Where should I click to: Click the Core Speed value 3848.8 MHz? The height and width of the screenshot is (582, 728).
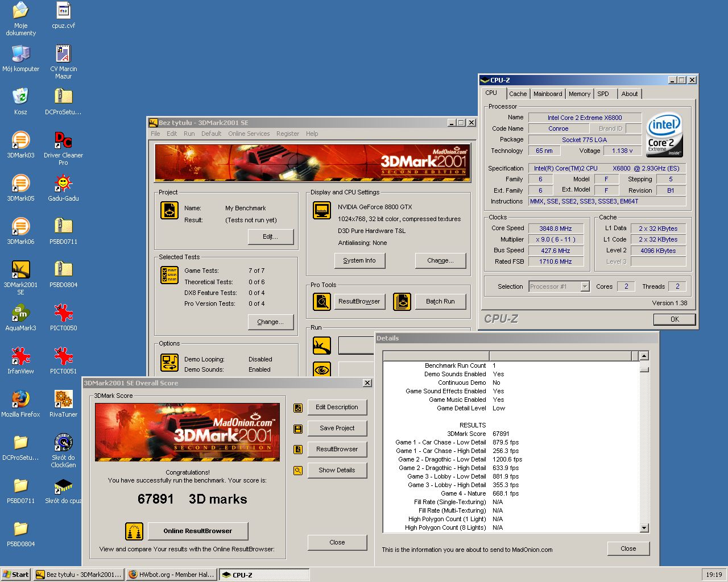[x=556, y=228]
